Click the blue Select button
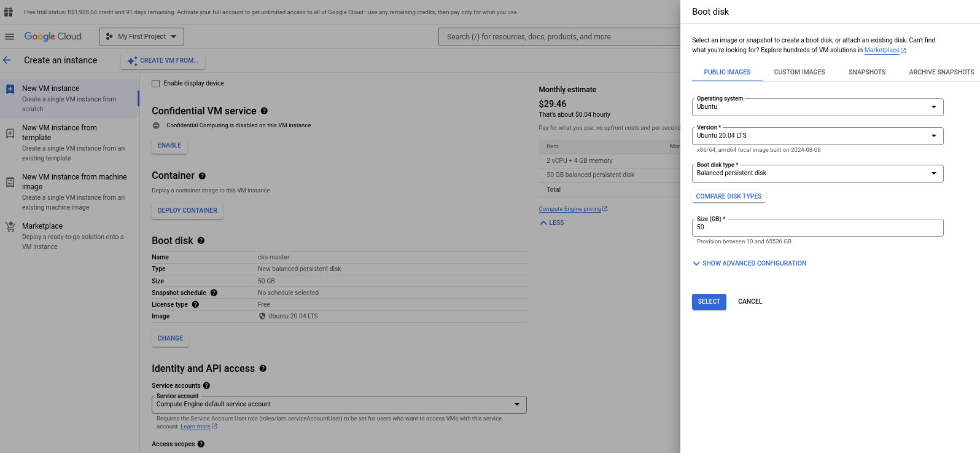This screenshot has width=980, height=453. pyautogui.click(x=709, y=302)
